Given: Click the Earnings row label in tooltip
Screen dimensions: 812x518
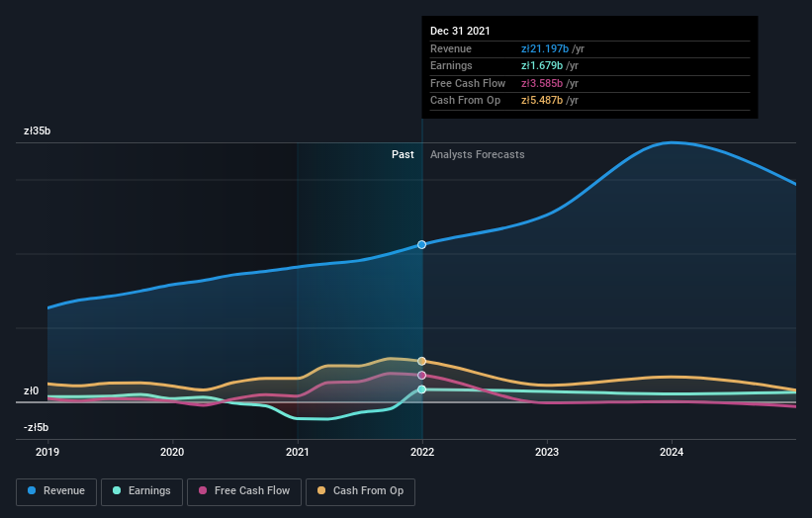Looking at the screenshot, I should (451, 65).
